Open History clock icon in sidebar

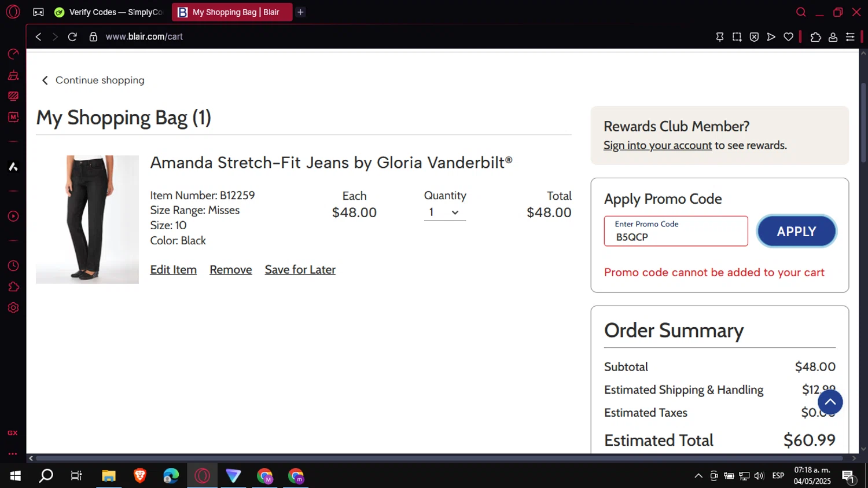point(13,266)
